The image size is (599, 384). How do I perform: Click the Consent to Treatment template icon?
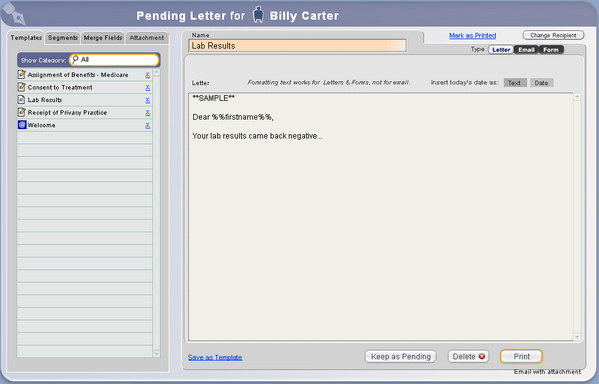pos(22,87)
